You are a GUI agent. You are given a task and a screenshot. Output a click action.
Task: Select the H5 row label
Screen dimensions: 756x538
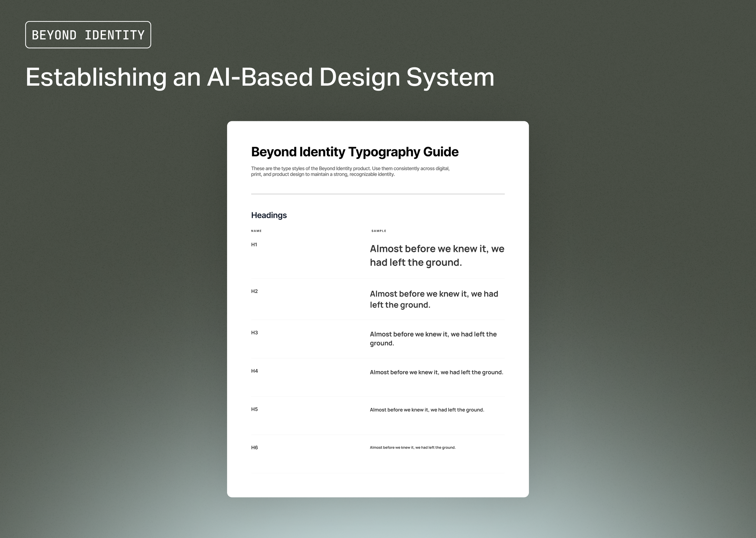(254, 409)
